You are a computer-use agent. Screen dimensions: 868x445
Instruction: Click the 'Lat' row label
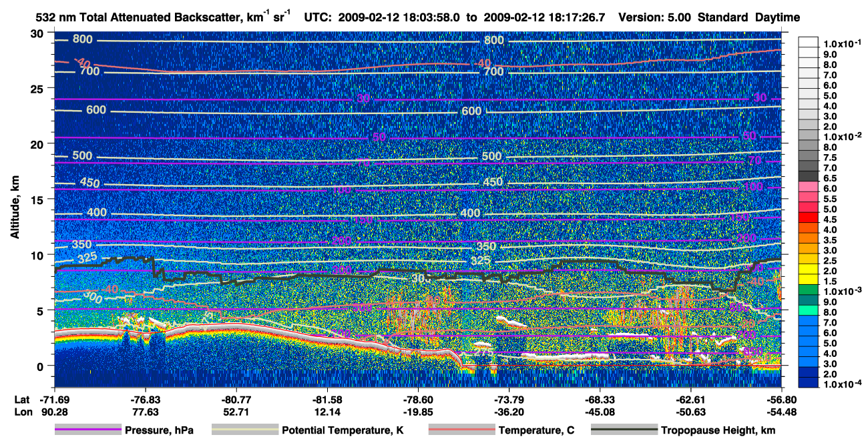click(21, 400)
